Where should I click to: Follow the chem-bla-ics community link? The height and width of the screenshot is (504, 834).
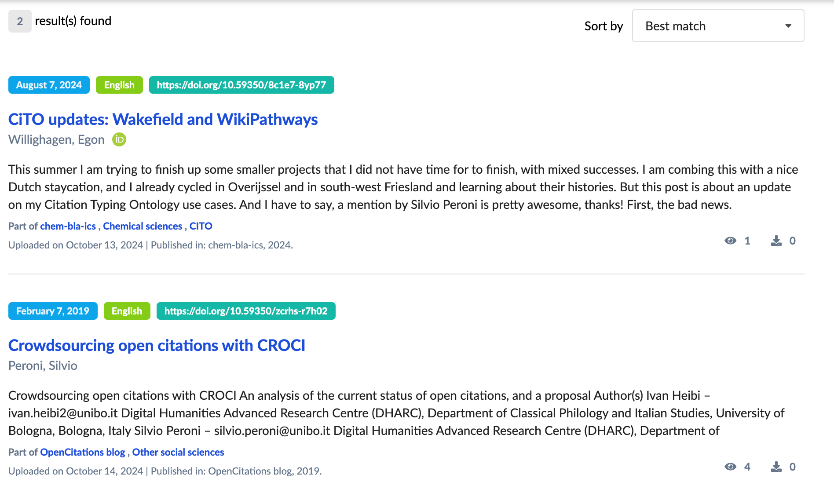[x=68, y=226]
